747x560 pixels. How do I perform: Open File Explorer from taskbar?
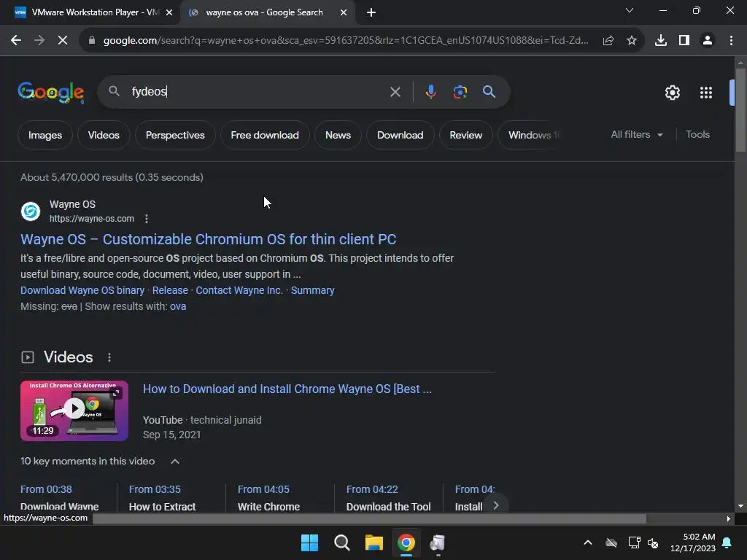374,542
